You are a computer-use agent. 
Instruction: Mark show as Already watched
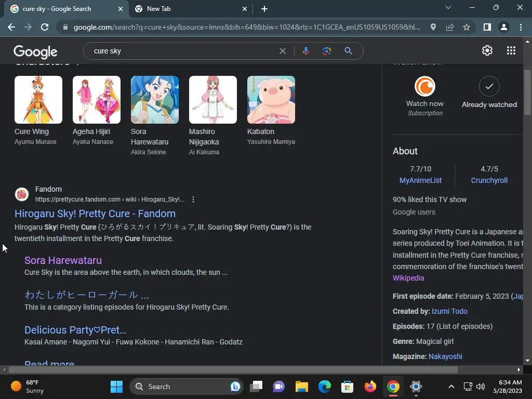(489, 92)
